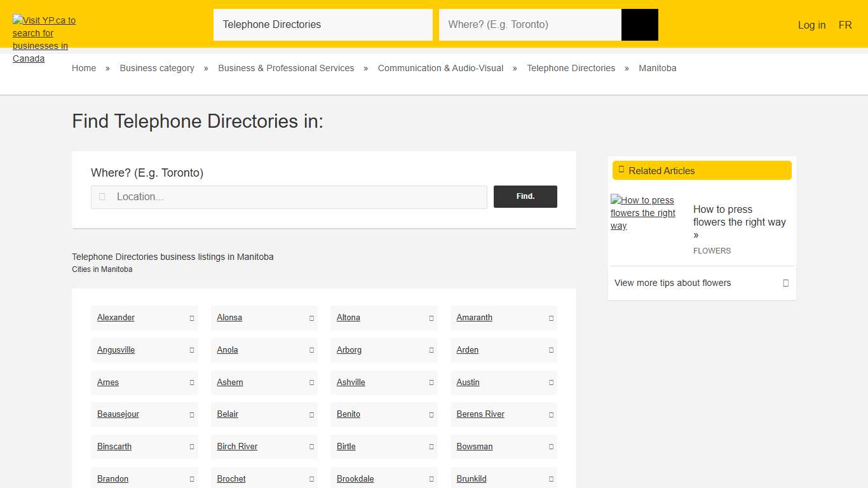Open the Business category breadcrumb item
The image size is (868, 488).
(156, 68)
